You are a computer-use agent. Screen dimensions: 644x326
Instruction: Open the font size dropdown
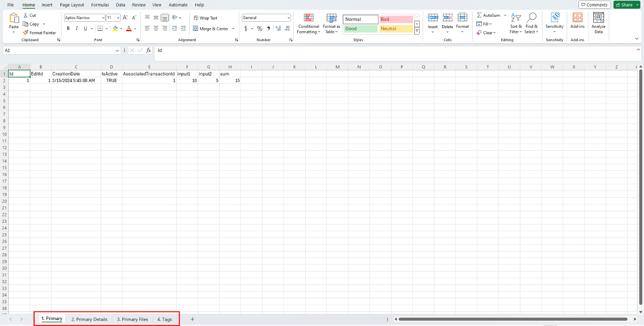click(x=118, y=18)
